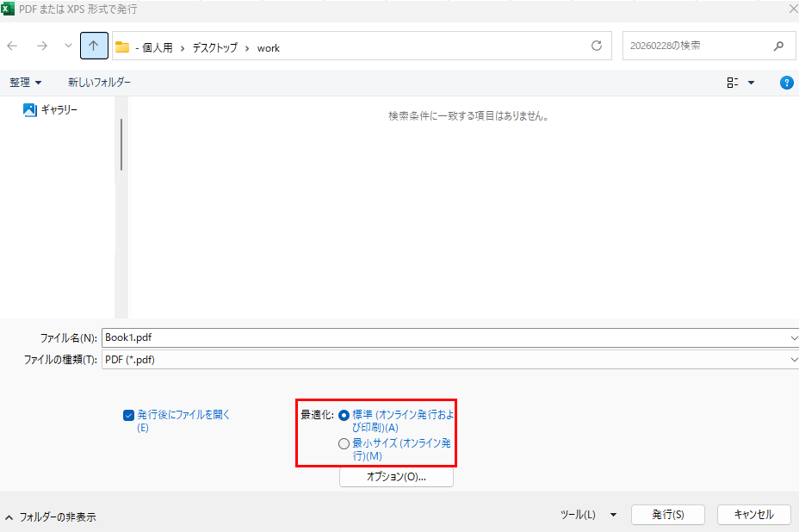Open recent locations dropdown arrow

pyautogui.click(x=68, y=46)
